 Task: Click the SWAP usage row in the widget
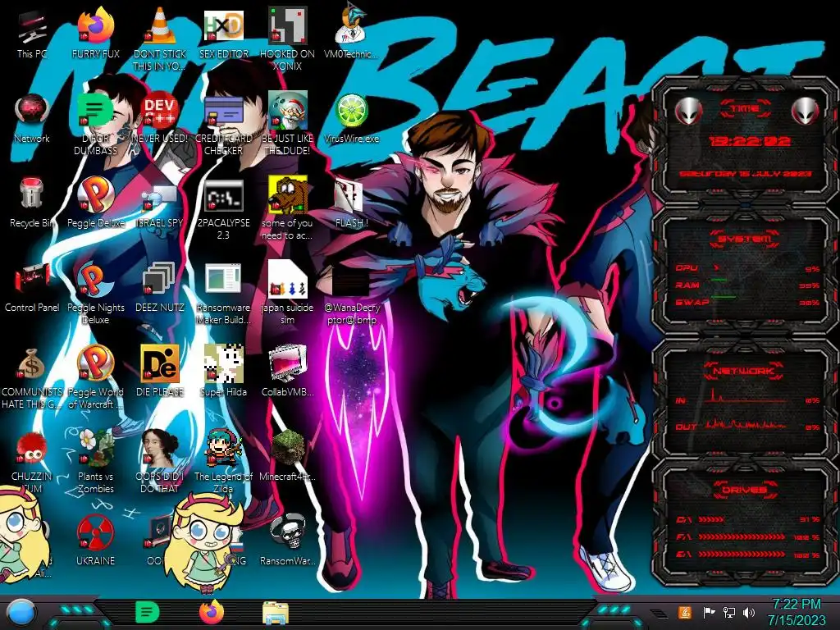tap(747, 302)
